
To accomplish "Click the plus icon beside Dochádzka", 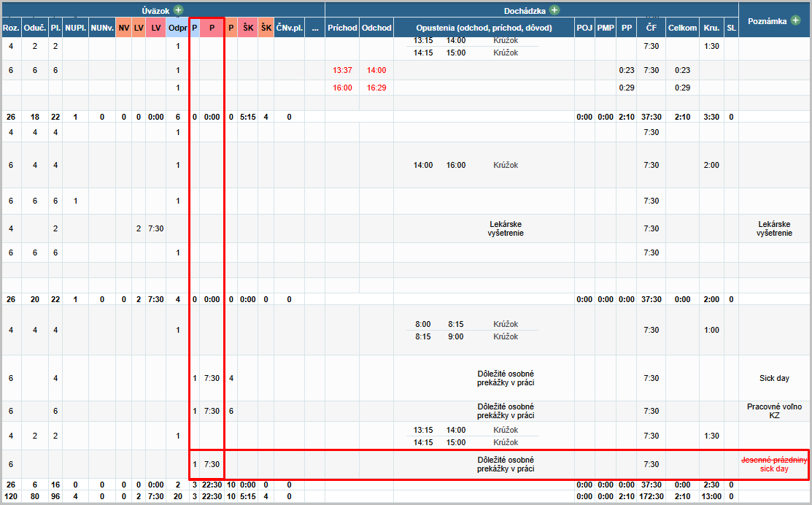I will pyautogui.click(x=554, y=10).
